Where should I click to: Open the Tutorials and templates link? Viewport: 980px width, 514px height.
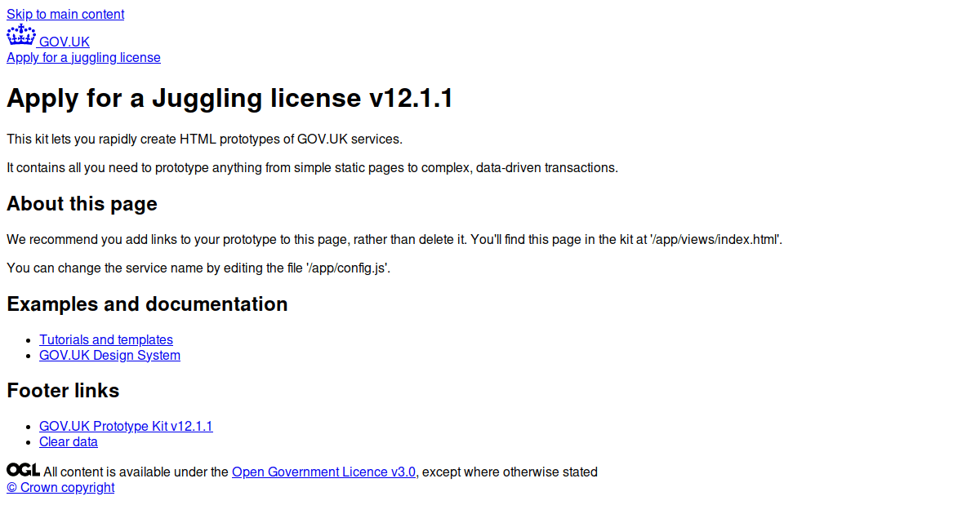106,339
